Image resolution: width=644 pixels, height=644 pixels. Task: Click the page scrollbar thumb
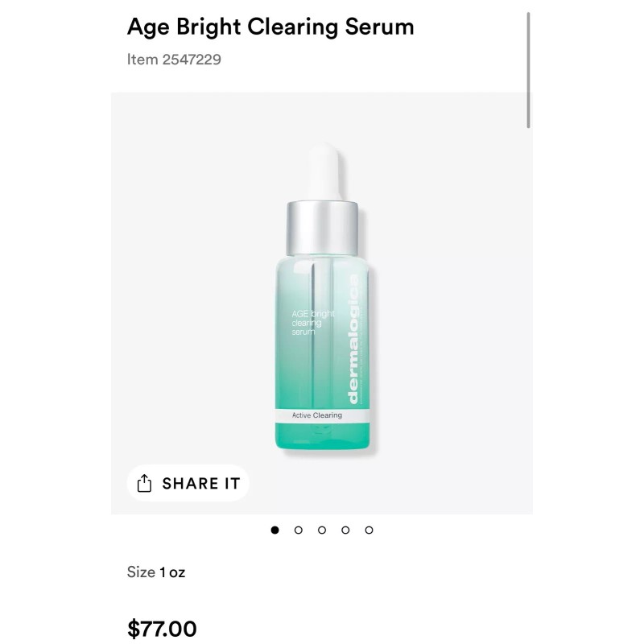click(529, 68)
